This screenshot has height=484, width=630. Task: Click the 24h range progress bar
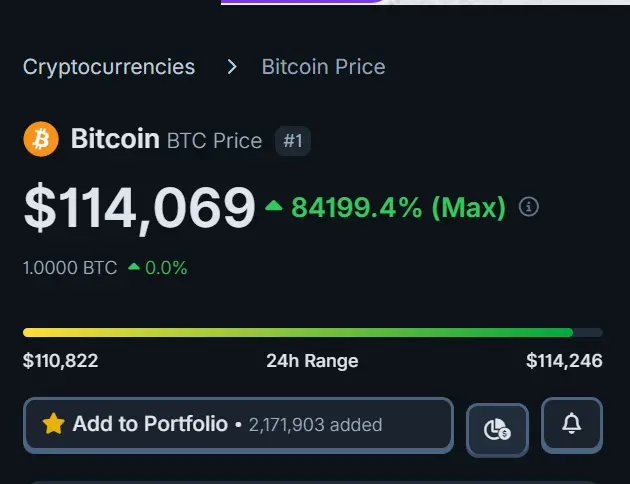(x=313, y=333)
